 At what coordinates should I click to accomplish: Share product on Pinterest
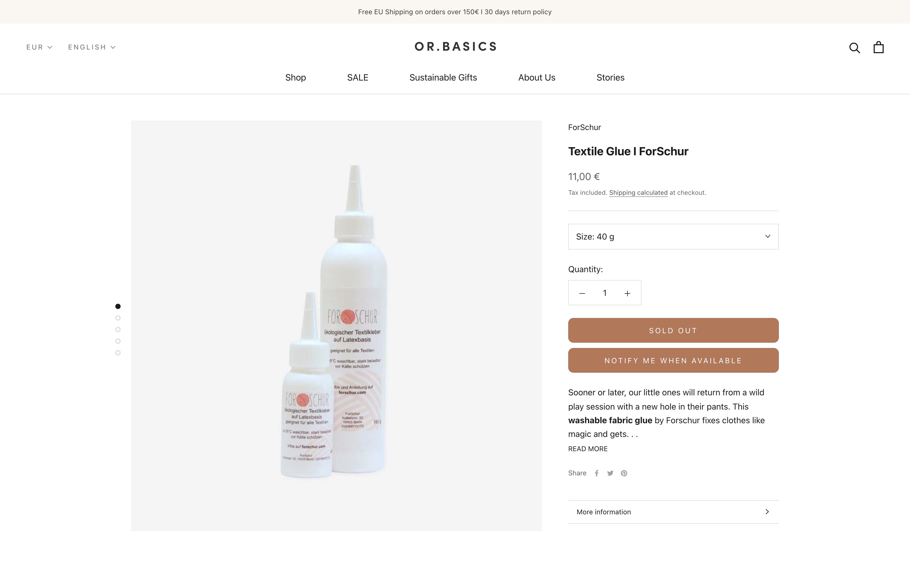[624, 473]
